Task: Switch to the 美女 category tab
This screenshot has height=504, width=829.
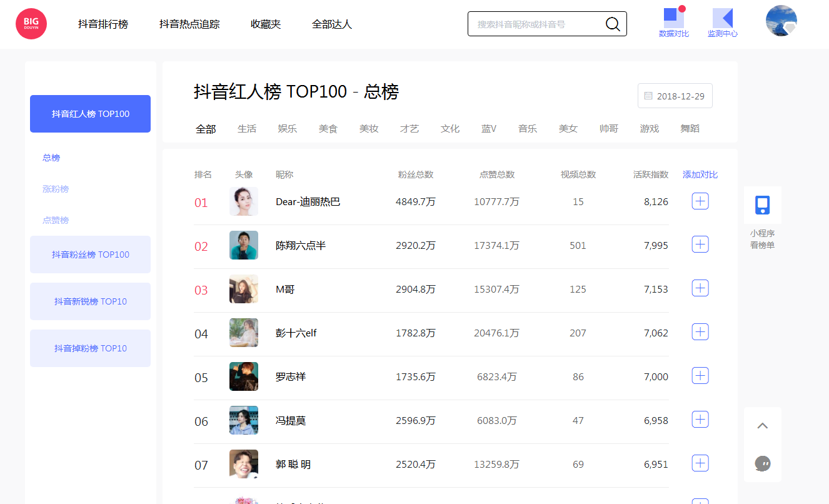Action: pyautogui.click(x=568, y=129)
